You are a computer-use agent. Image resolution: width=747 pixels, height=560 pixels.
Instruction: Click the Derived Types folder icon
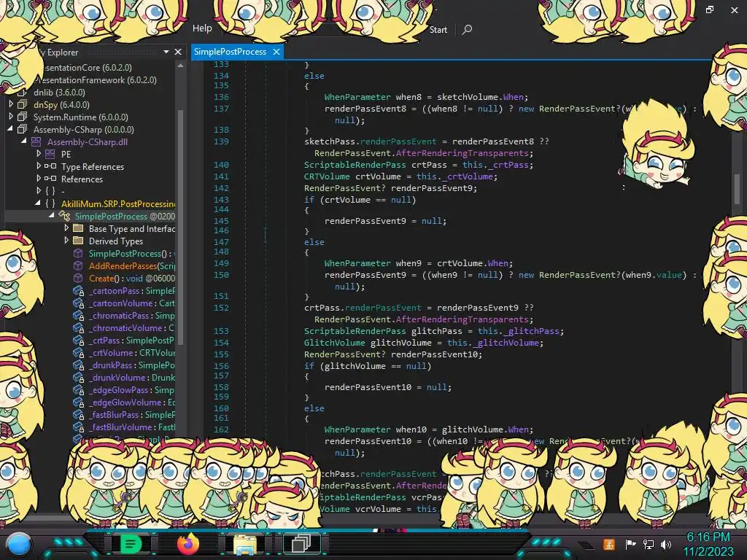[77, 241]
